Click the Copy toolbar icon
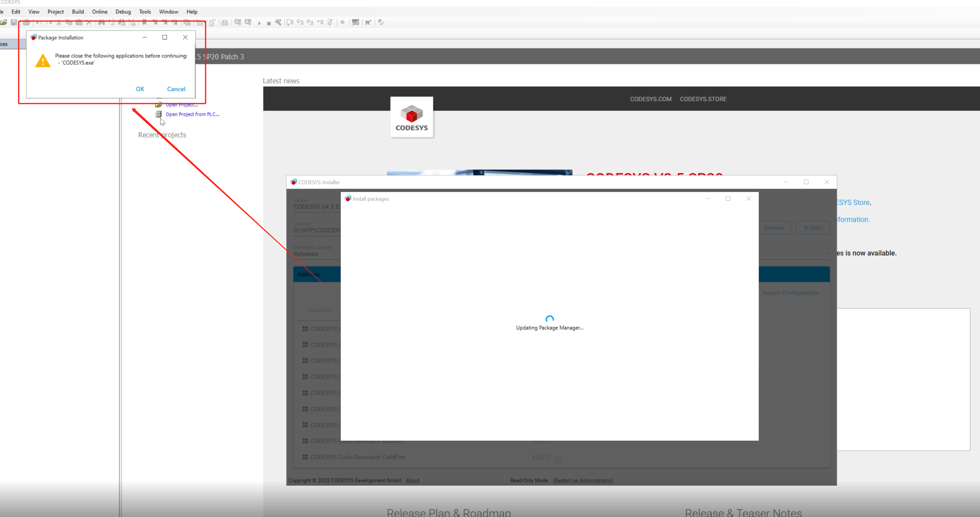 [x=69, y=22]
